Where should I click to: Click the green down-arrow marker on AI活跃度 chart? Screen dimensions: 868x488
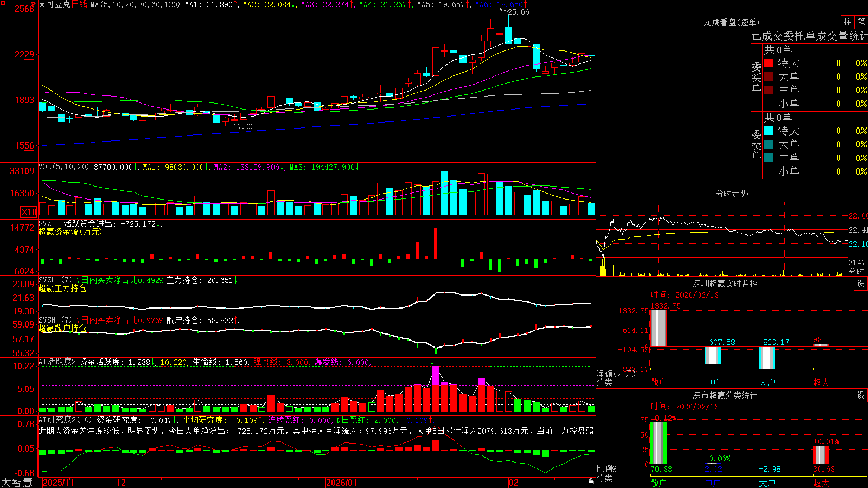[x=432, y=362]
